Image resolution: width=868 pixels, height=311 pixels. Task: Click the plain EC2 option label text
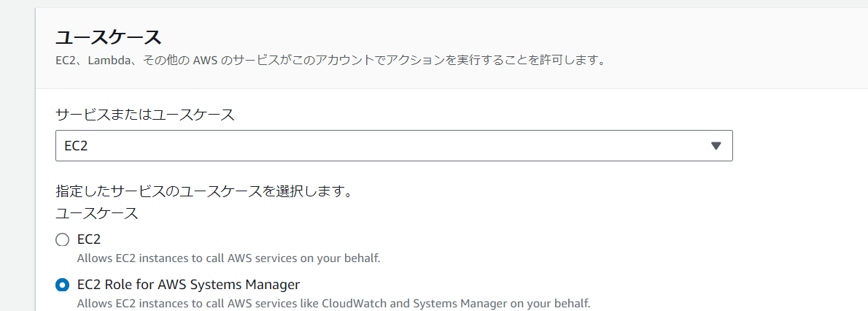tap(88, 239)
